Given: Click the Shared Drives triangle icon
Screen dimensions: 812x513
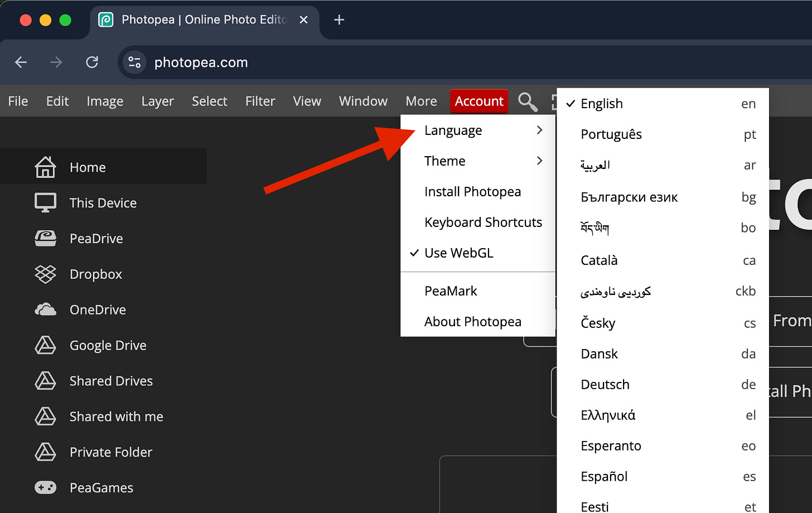Looking at the screenshot, I should 45,381.
